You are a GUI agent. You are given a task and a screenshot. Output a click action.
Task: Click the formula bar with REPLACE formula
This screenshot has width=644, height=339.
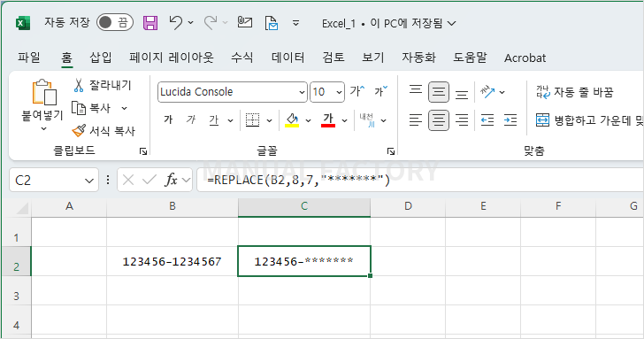tap(420, 180)
